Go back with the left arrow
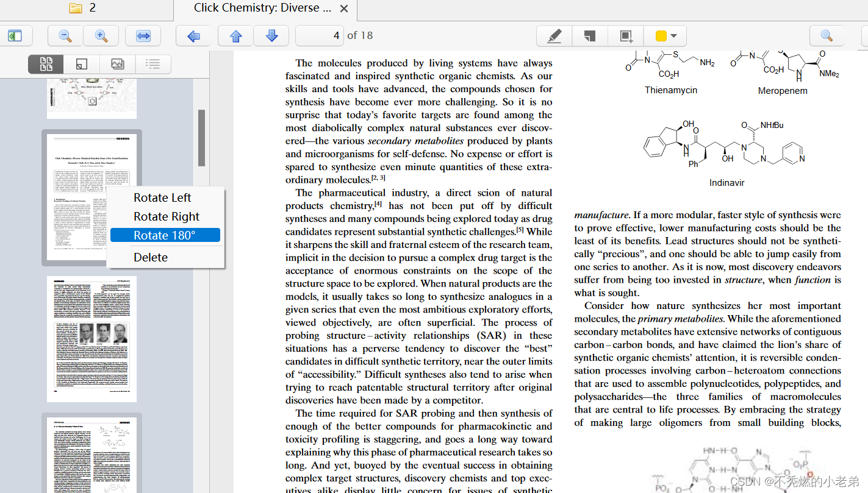The width and height of the screenshot is (868, 493). click(194, 36)
